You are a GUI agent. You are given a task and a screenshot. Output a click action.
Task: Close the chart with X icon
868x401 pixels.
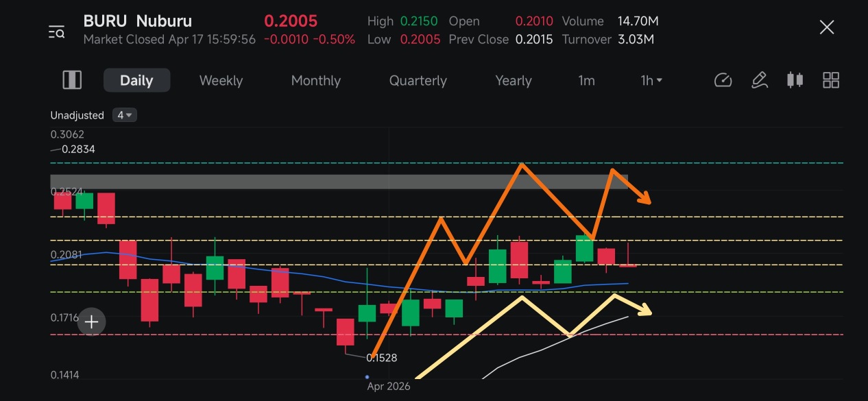827,27
